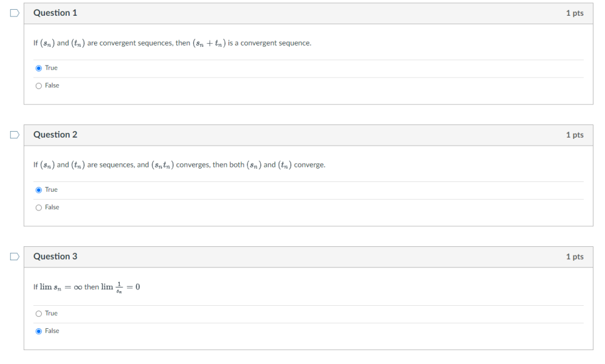Select True for Question 2
The height and width of the screenshot is (364, 605).
tap(38, 189)
